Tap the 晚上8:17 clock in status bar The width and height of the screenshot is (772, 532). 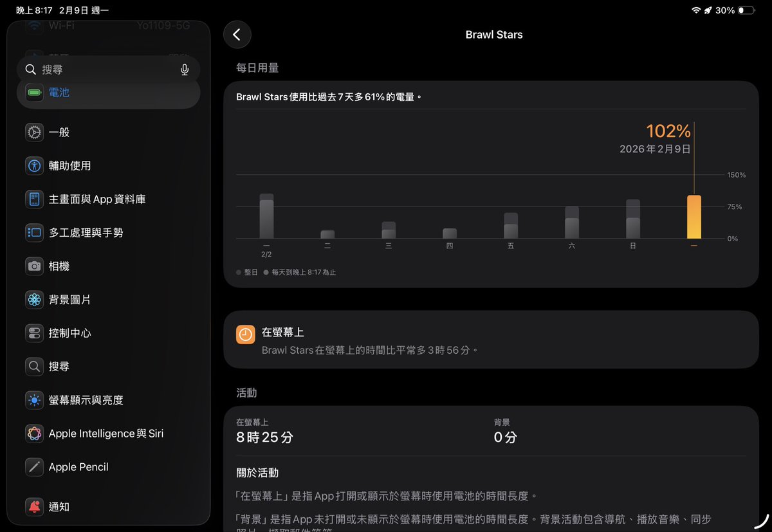pyautogui.click(x=34, y=10)
